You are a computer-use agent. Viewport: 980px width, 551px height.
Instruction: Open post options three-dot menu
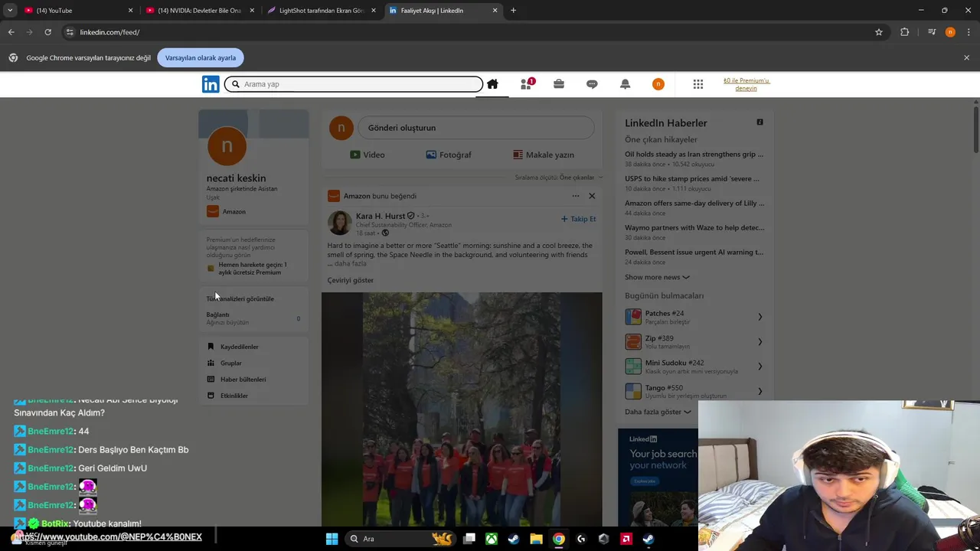pyautogui.click(x=575, y=196)
